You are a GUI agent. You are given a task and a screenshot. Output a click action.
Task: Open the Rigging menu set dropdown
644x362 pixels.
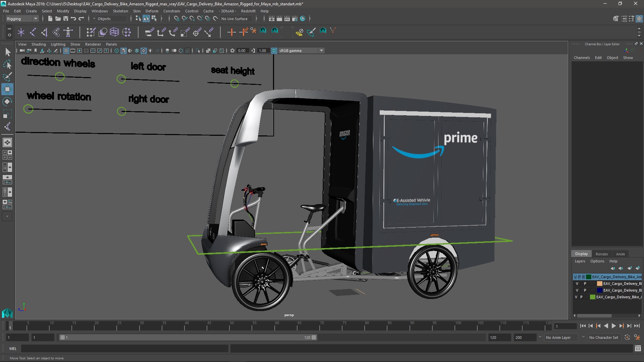click(x=22, y=19)
